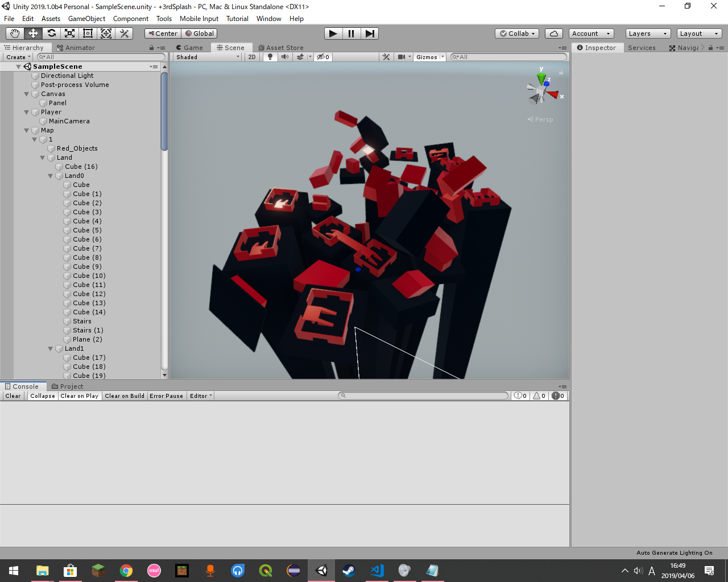Click the Hierarchy search field

tap(101, 57)
